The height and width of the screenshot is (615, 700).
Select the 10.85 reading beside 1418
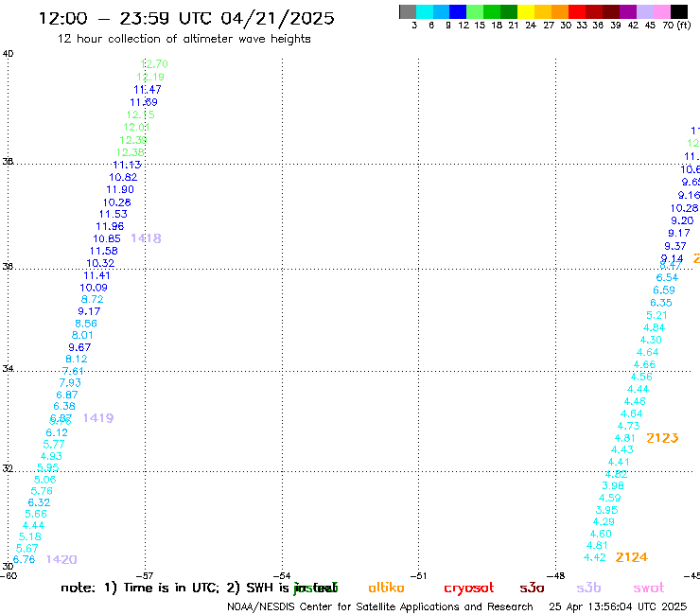[107, 239]
